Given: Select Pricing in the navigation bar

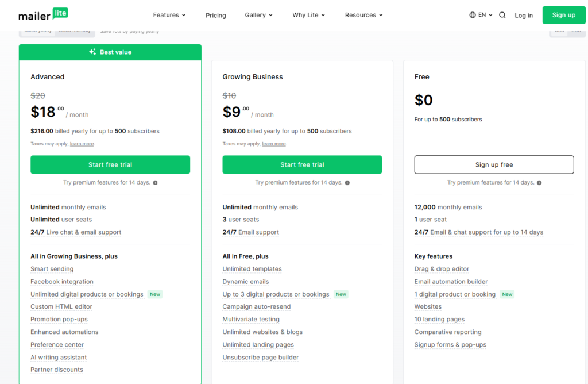Looking at the screenshot, I should [216, 15].
